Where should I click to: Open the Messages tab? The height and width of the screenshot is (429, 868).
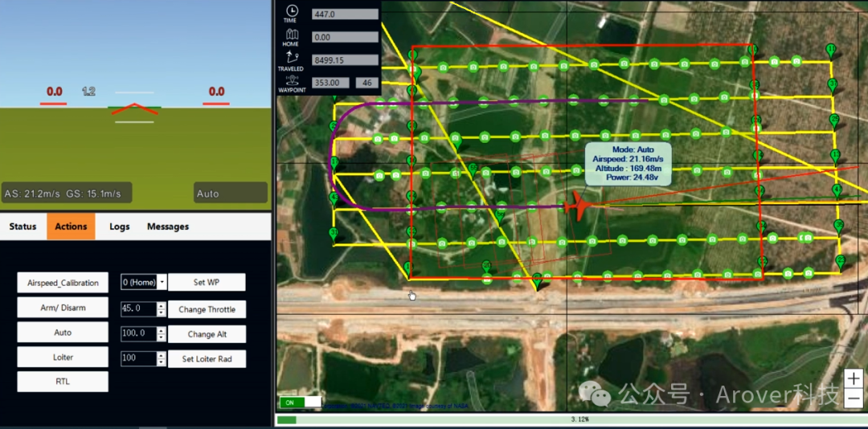click(167, 227)
